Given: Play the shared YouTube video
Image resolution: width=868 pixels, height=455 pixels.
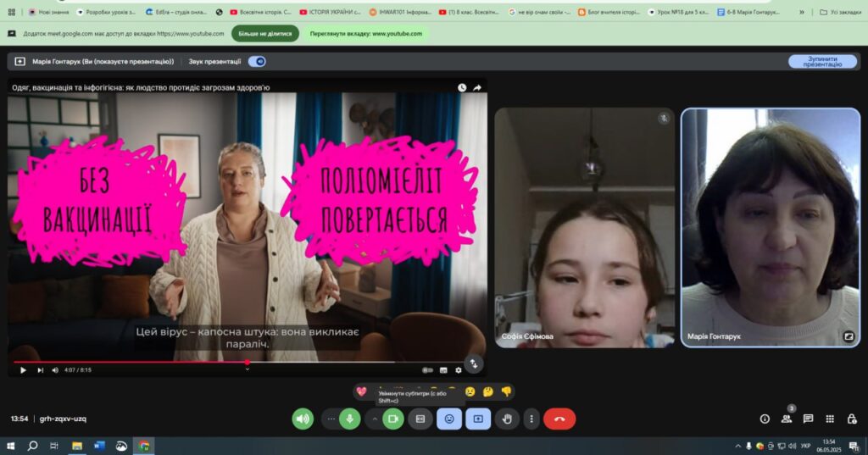Looking at the screenshot, I should coord(23,370).
